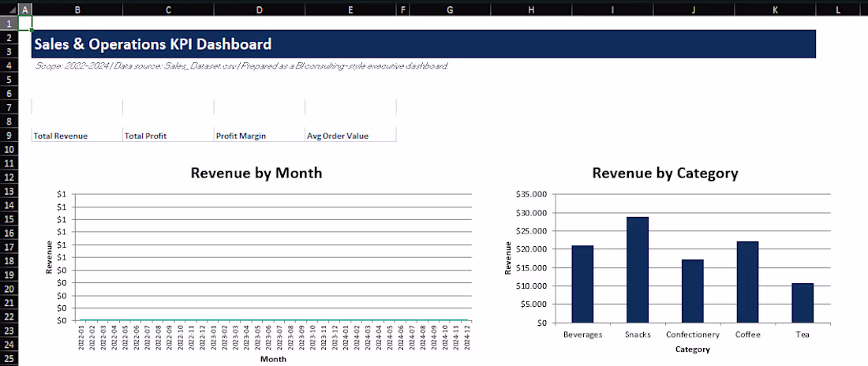Click the 2023-01 month axis label
868x366 pixels.
213,338
